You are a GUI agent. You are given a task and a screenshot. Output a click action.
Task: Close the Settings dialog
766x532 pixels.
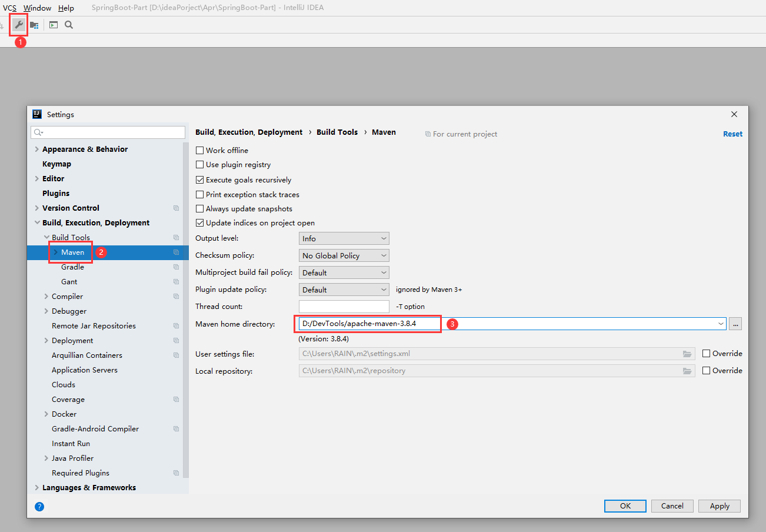coord(734,114)
